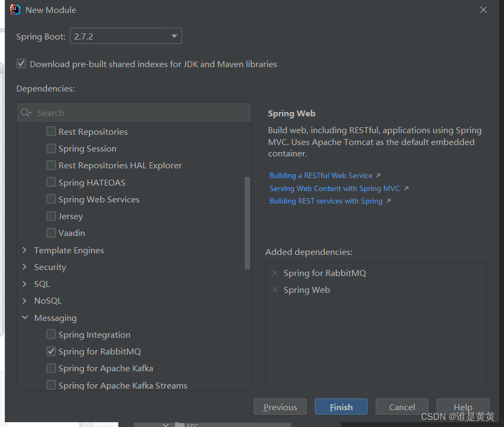This screenshot has height=427, width=504.
Task: Select Spring Web in added dependencies
Action: [x=306, y=290]
